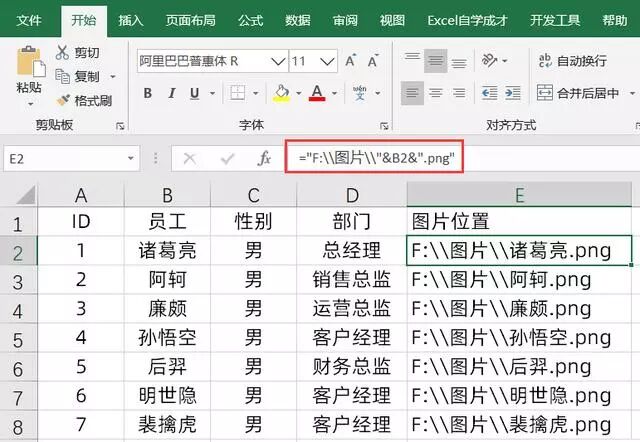The height and width of the screenshot is (442, 640).
Task: Switch to the Developer (开发工具) tab
Action: 555,20
